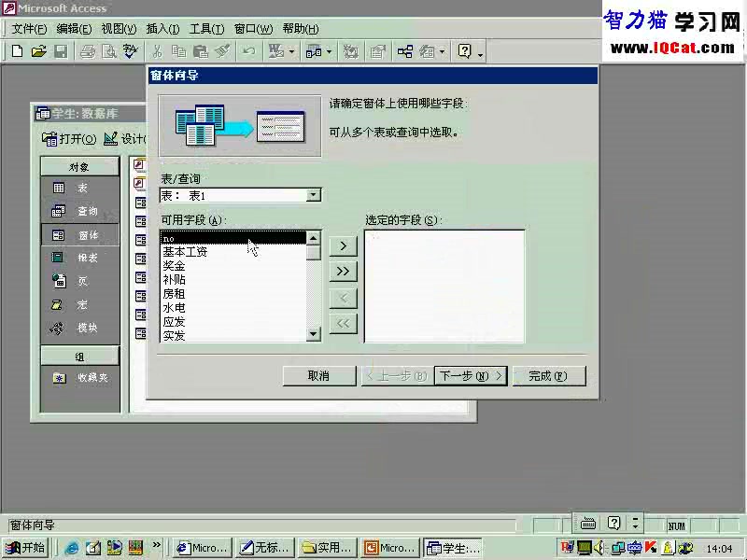Open the OfficeLinks toolbar dropdown arrow
This screenshot has height=560, width=747.
pos(292,52)
